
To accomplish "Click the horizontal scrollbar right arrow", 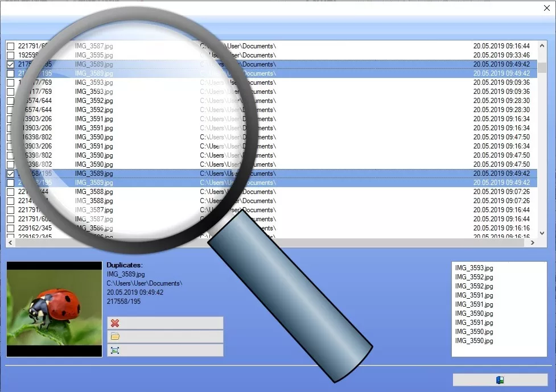I will tap(531, 243).
